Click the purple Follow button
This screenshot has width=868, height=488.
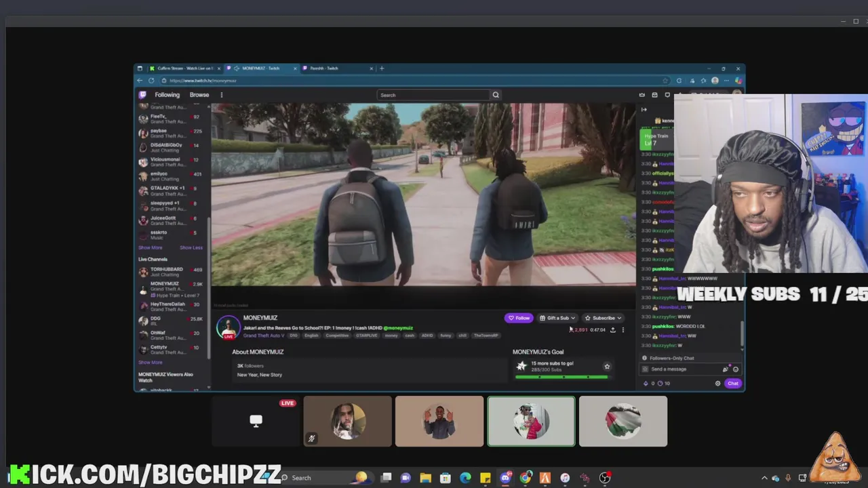pos(519,318)
